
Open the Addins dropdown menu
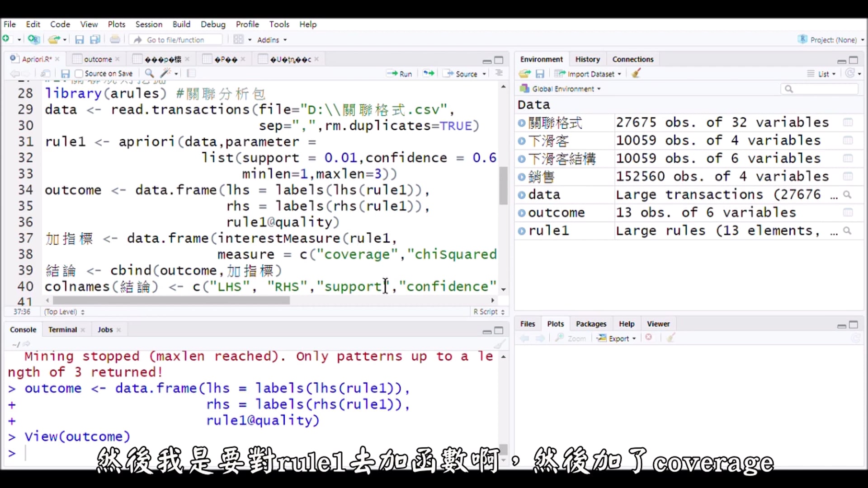[x=272, y=40]
